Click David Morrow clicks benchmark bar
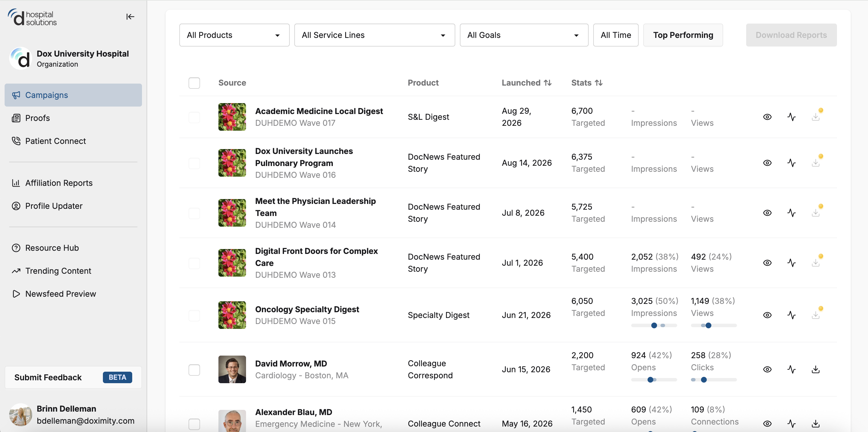 tap(713, 380)
